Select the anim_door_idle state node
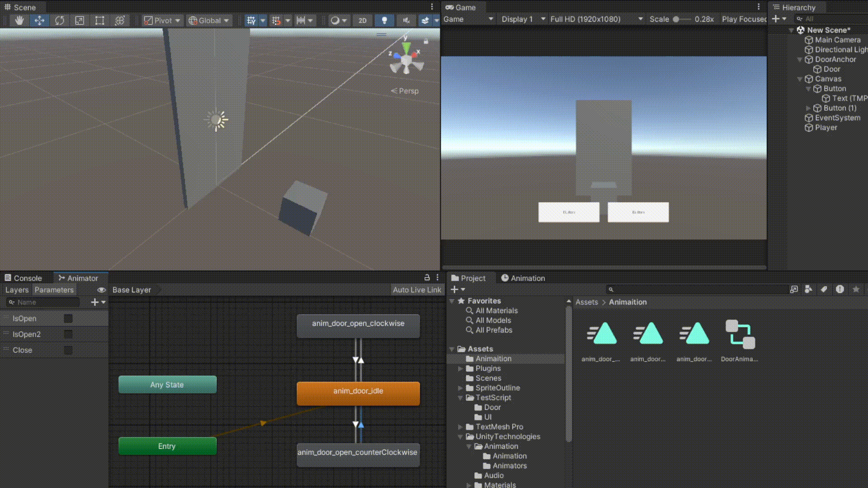The width and height of the screenshot is (868, 488). (x=358, y=392)
